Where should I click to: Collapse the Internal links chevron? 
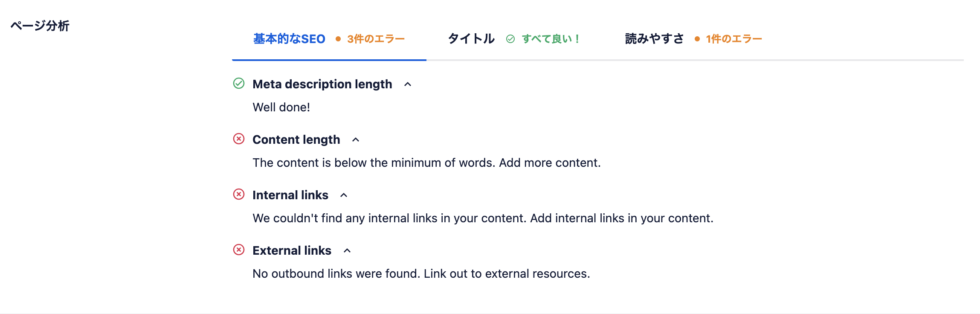(x=344, y=195)
